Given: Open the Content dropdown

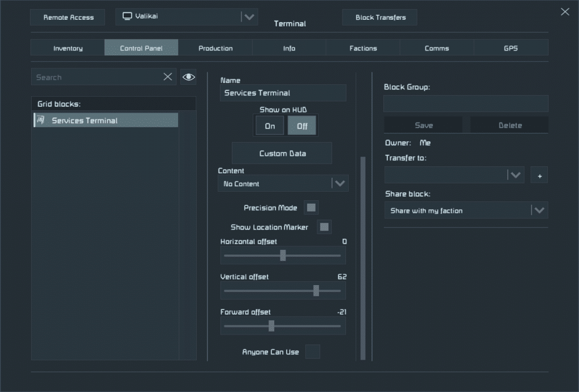Looking at the screenshot, I should [x=339, y=183].
